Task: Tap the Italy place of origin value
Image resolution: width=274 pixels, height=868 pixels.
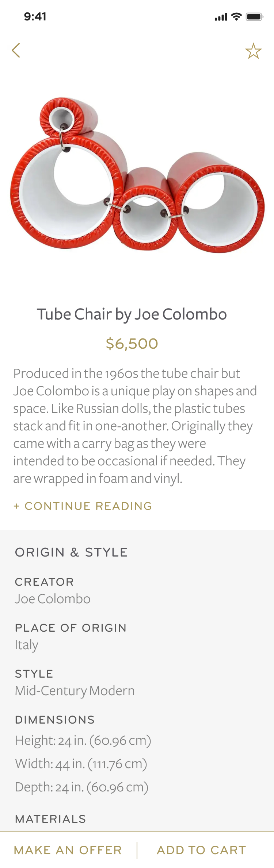Action: point(26,645)
